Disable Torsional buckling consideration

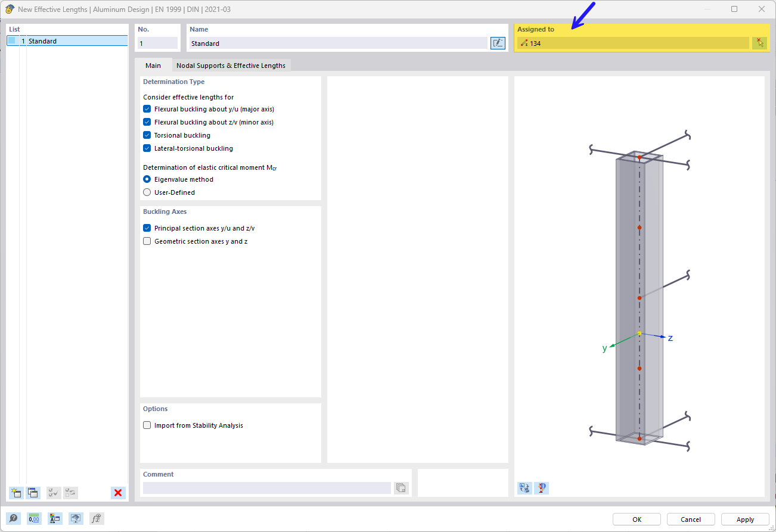[147, 135]
